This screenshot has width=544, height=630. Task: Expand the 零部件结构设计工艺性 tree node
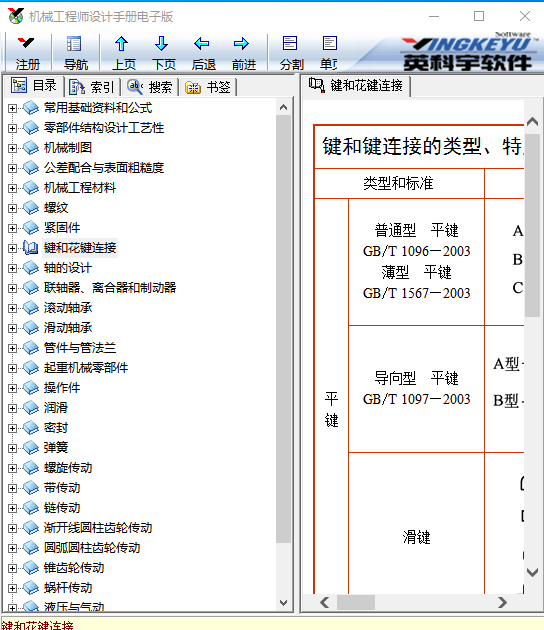(12, 128)
